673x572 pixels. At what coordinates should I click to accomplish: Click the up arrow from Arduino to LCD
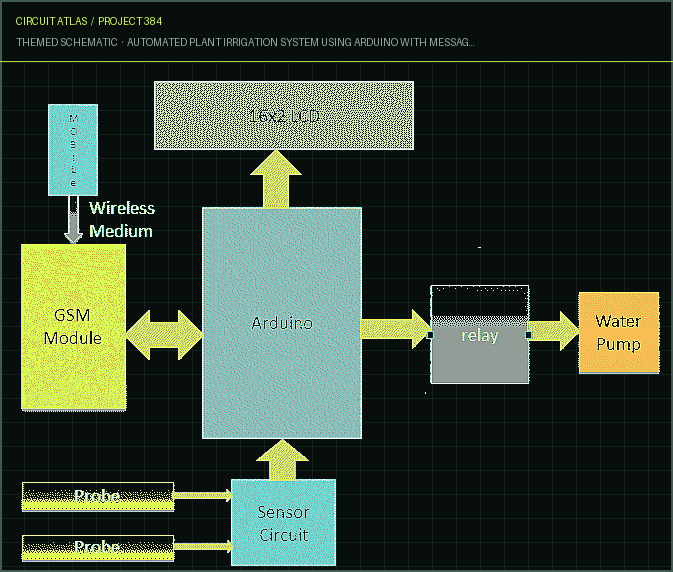pos(276,179)
